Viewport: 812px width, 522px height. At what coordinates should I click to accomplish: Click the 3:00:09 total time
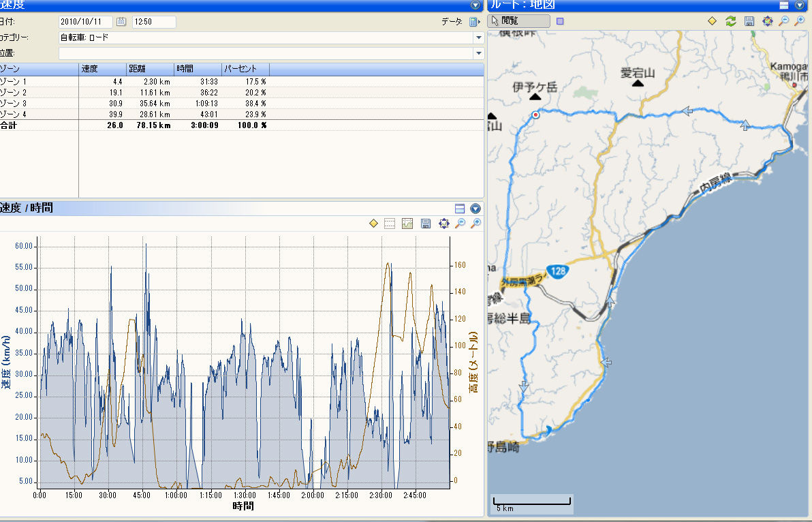tap(204, 125)
